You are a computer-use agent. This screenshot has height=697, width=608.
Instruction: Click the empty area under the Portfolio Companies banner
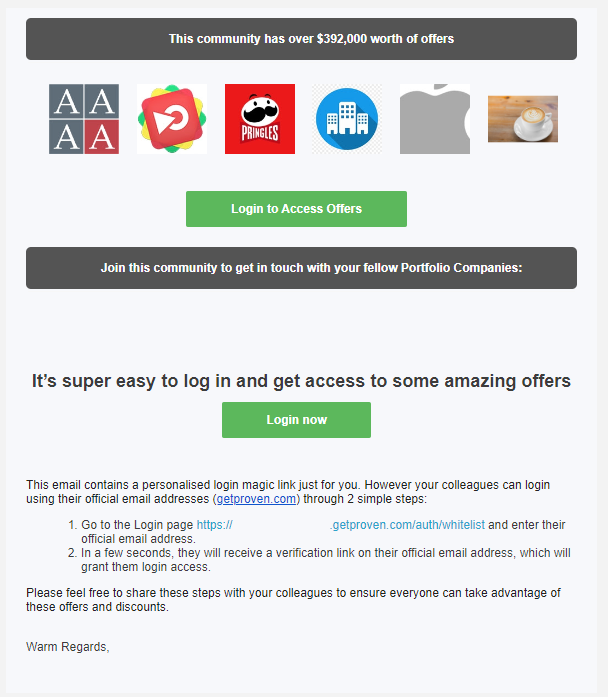click(301, 329)
